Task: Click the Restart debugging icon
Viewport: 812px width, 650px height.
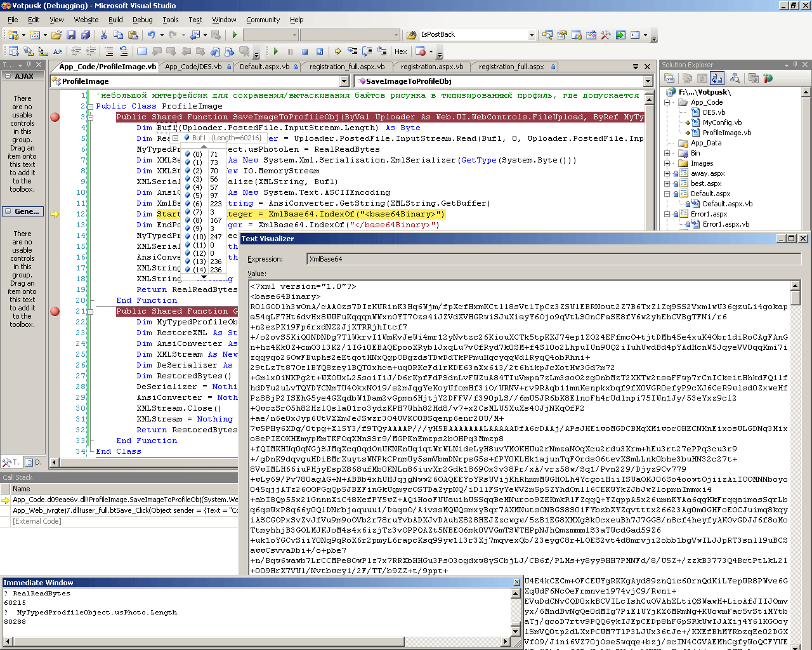Action: [x=319, y=51]
